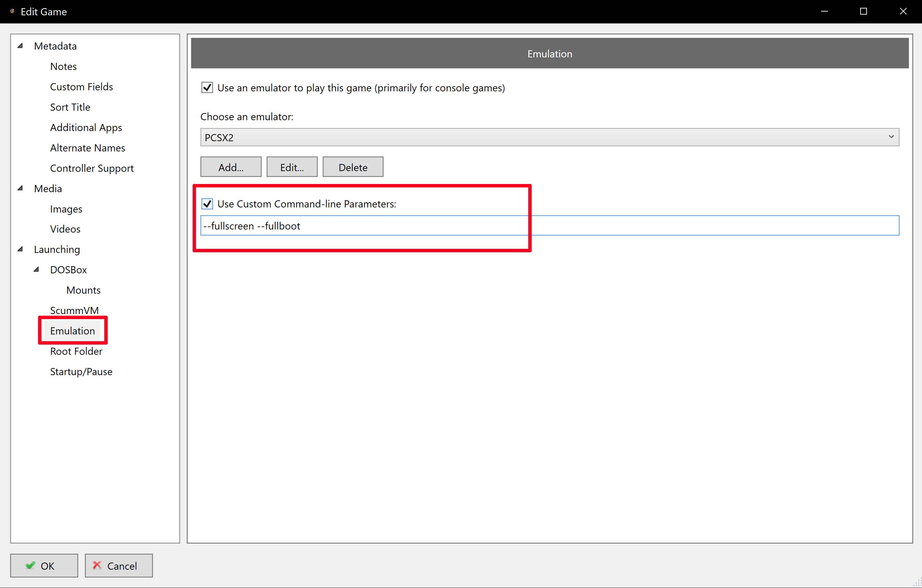Select Sort Title in the sidebar
Screen dimensions: 922x588
pyautogui.click(x=70, y=107)
